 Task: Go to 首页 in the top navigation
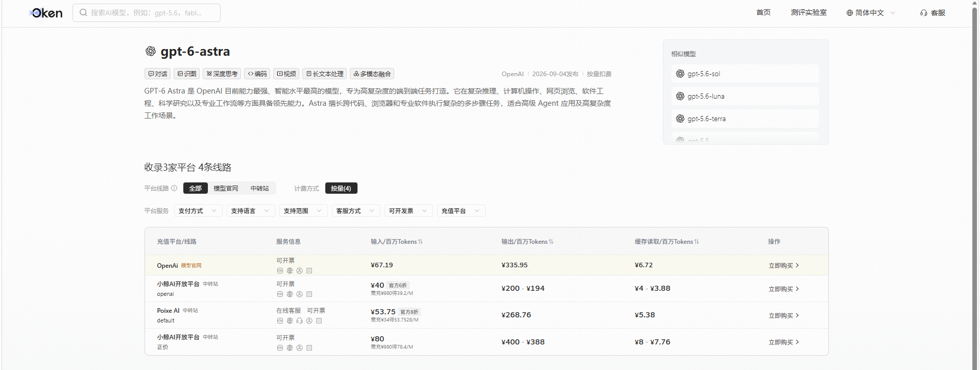(x=763, y=12)
